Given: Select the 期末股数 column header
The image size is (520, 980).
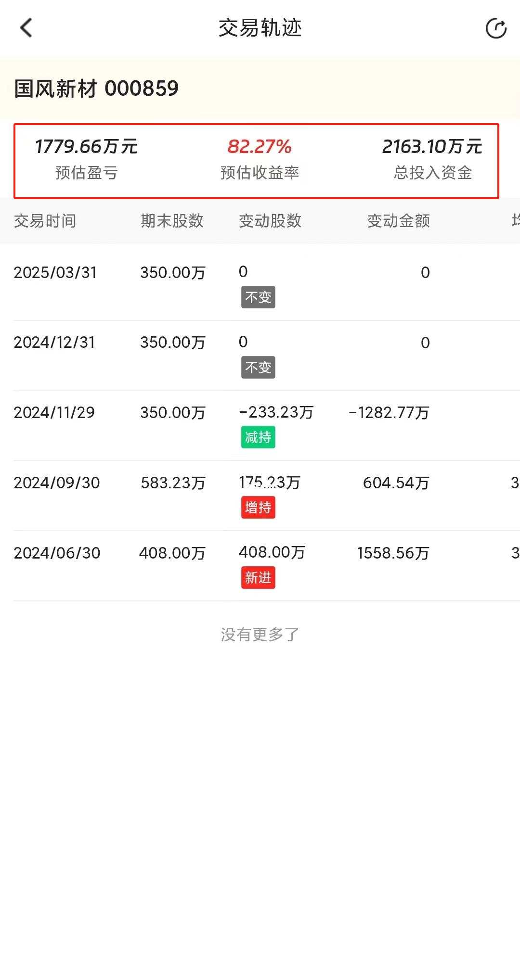Looking at the screenshot, I should click(x=172, y=221).
